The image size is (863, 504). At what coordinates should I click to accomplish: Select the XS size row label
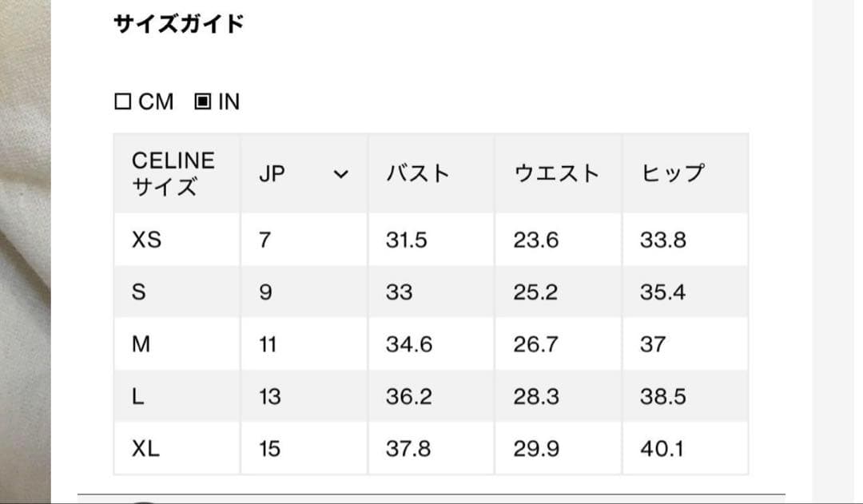[146, 240]
